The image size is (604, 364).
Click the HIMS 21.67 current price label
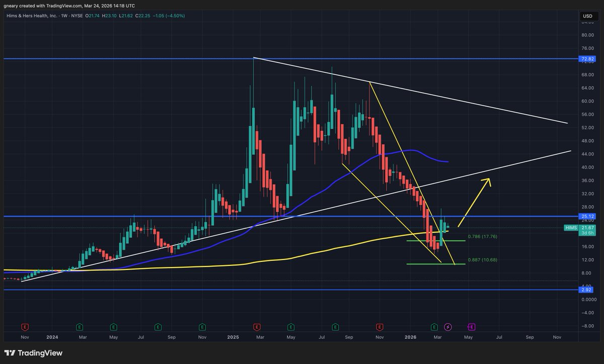click(579, 228)
